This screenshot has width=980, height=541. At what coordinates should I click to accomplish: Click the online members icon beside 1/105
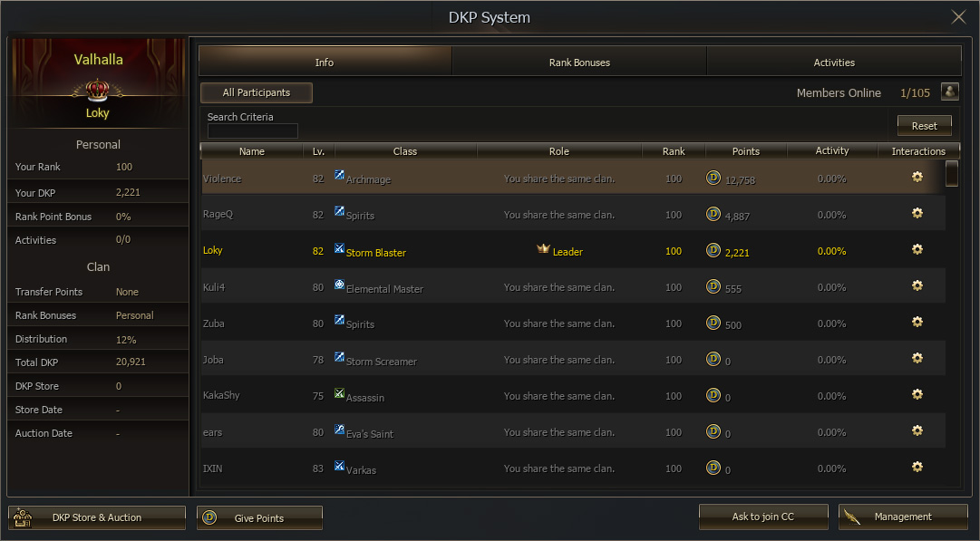click(x=949, y=92)
